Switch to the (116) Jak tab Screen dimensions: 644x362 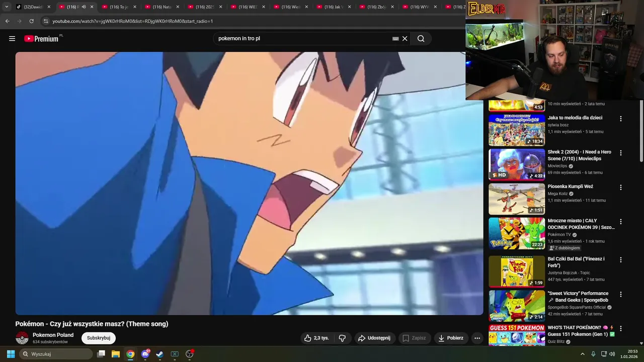coord(334,7)
